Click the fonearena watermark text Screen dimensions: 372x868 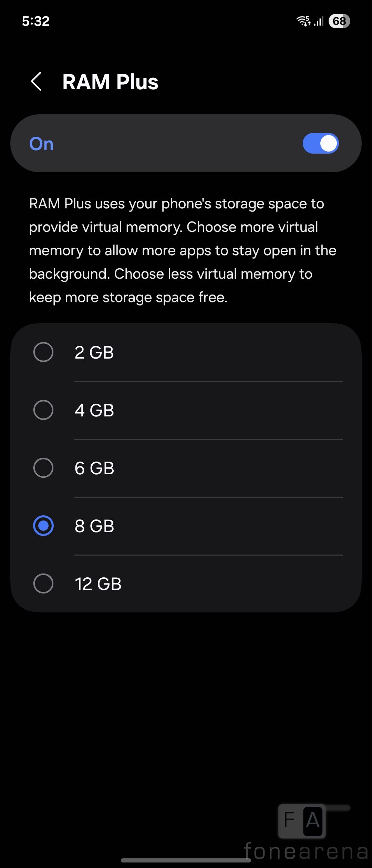tap(306, 851)
